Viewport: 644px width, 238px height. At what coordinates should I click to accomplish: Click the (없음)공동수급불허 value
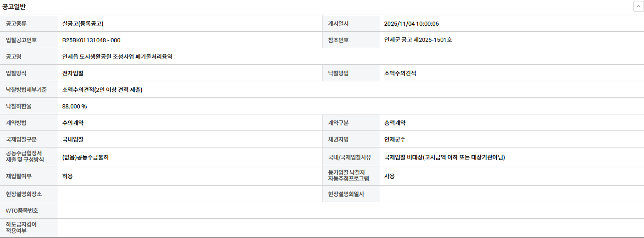pyautogui.click(x=85, y=157)
